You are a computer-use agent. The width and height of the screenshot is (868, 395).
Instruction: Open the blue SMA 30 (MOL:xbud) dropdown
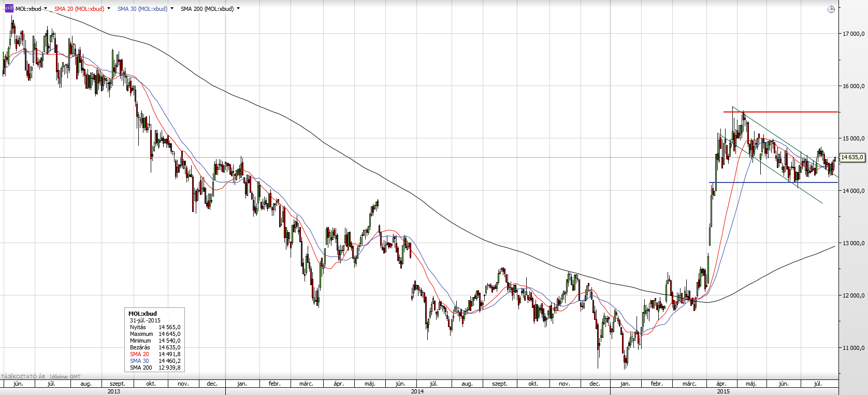click(x=172, y=8)
